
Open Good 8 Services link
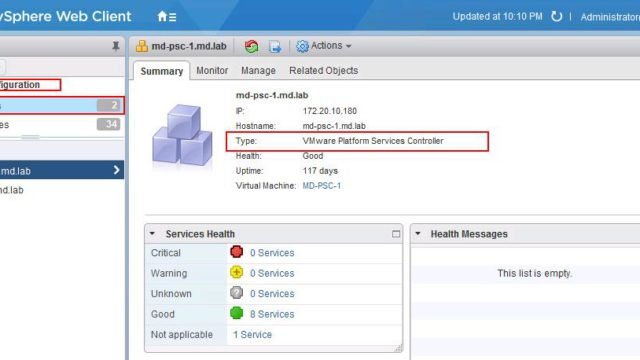tap(272, 314)
